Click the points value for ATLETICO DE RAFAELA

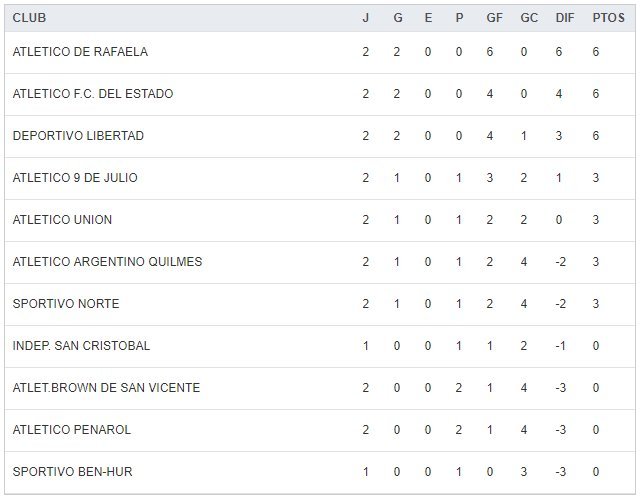[596, 52]
